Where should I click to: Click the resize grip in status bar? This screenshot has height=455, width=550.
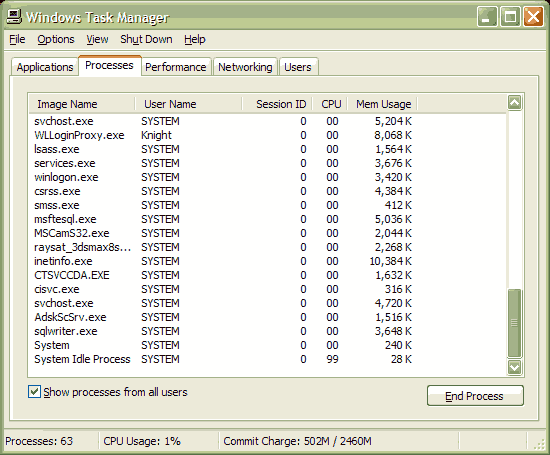tap(539, 444)
